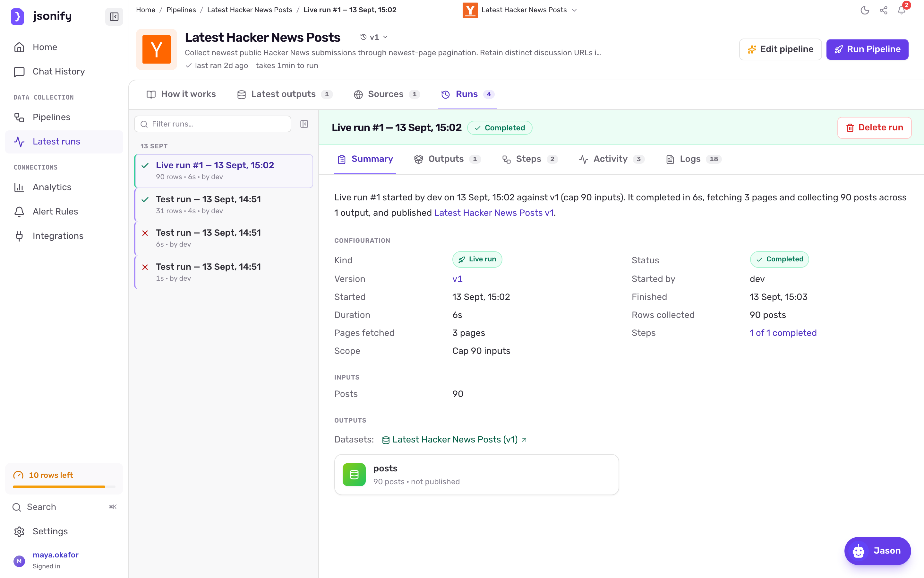924x578 pixels.
Task: Click the green posts database icon
Action: click(x=354, y=474)
